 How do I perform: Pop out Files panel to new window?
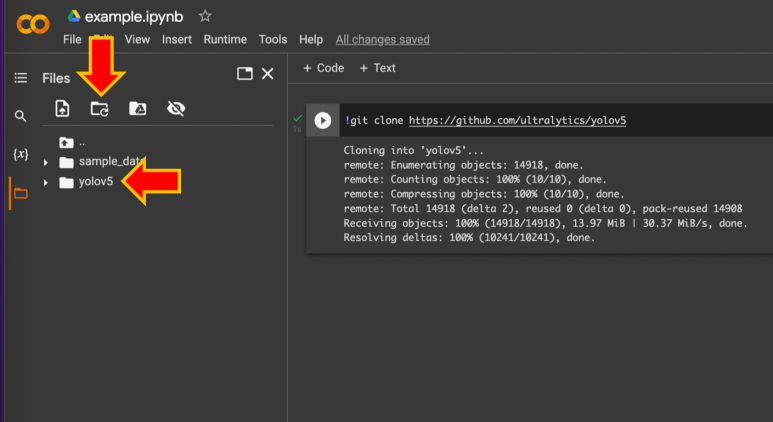244,74
